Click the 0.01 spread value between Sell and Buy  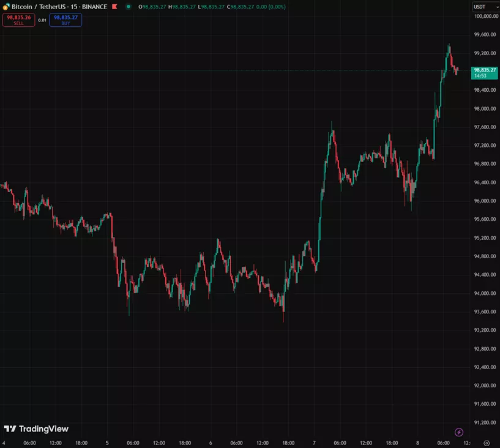(x=42, y=20)
